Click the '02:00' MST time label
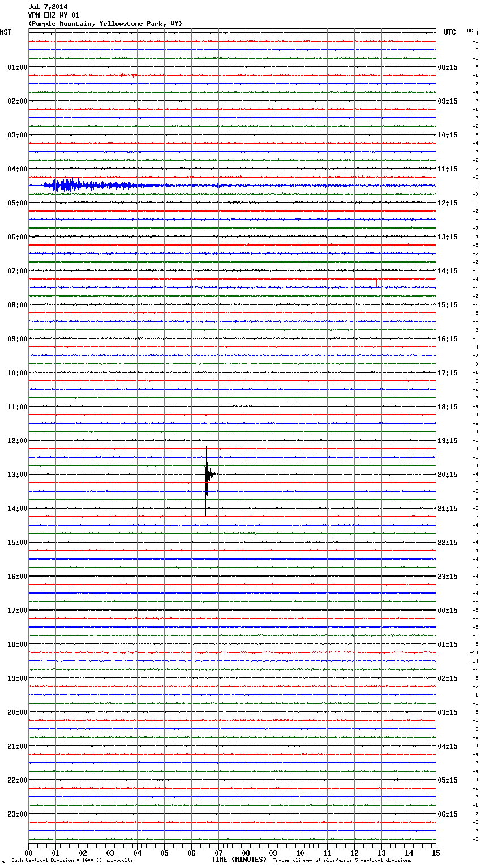The height and width of the screenshot is (868, 481). (17, 101)
